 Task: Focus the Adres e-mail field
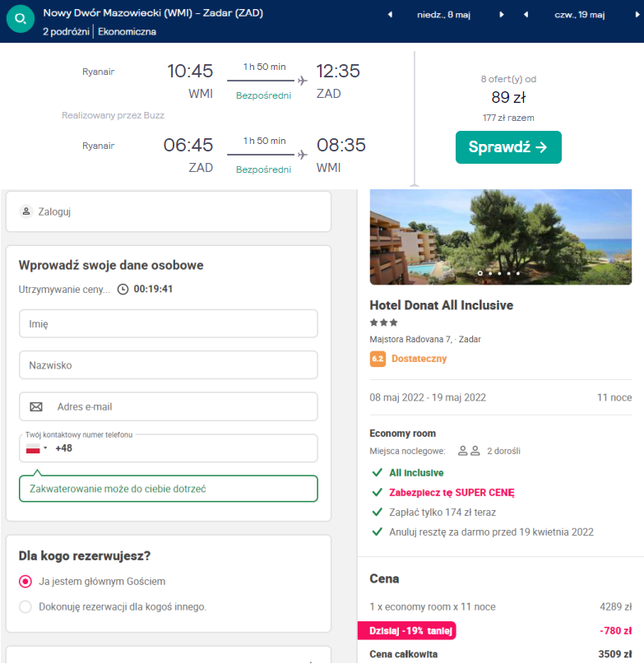pyautogui.click(x=181, y=406)
